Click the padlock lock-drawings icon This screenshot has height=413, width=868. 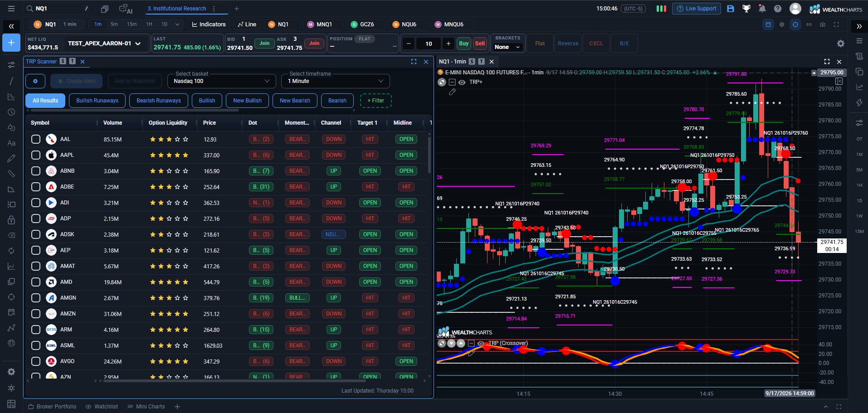tap(11, 220)
